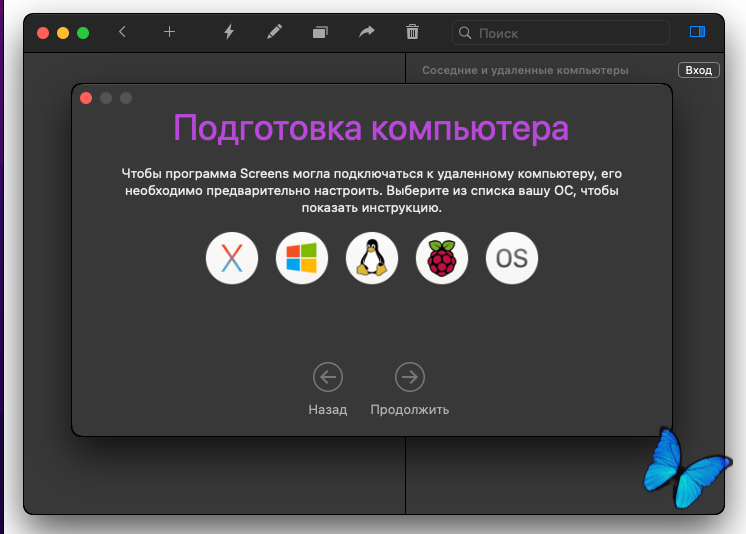Go back using the Назад arrow
Screen dimensions: 746x534
point(328,377)
